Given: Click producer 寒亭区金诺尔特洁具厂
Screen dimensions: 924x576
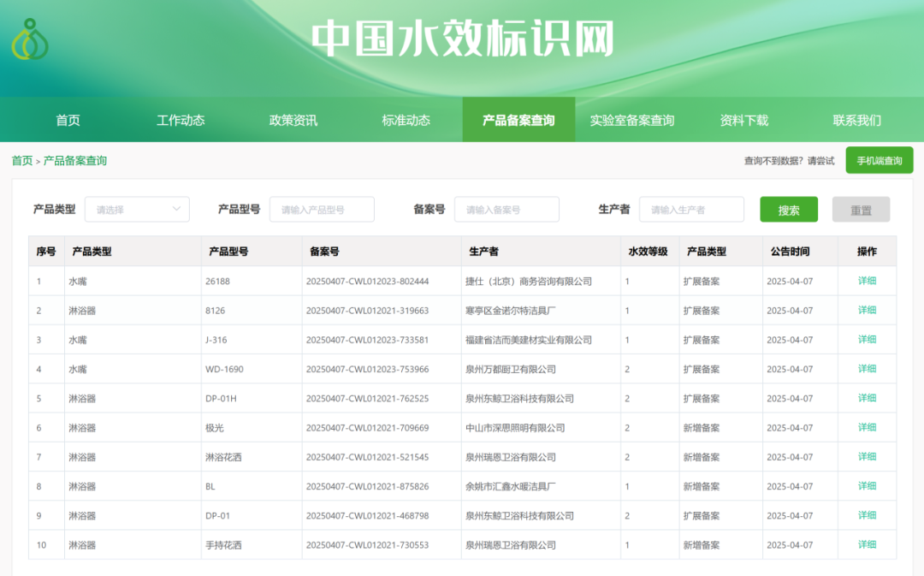Looking at the screenshot, I should pos(510,311).
